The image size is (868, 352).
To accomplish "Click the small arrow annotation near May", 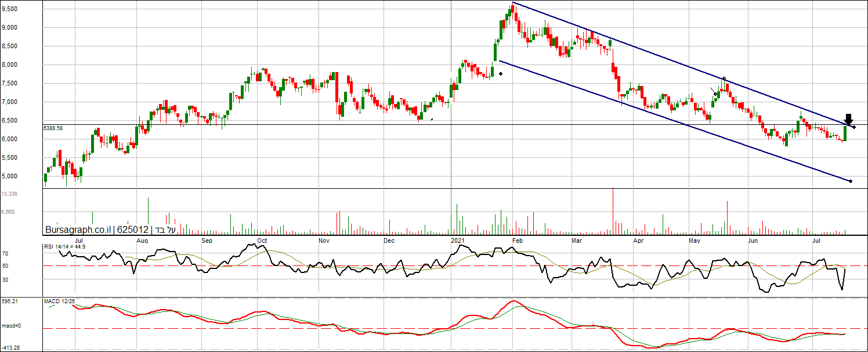I will pyautogui.click(x=715, y=92).
